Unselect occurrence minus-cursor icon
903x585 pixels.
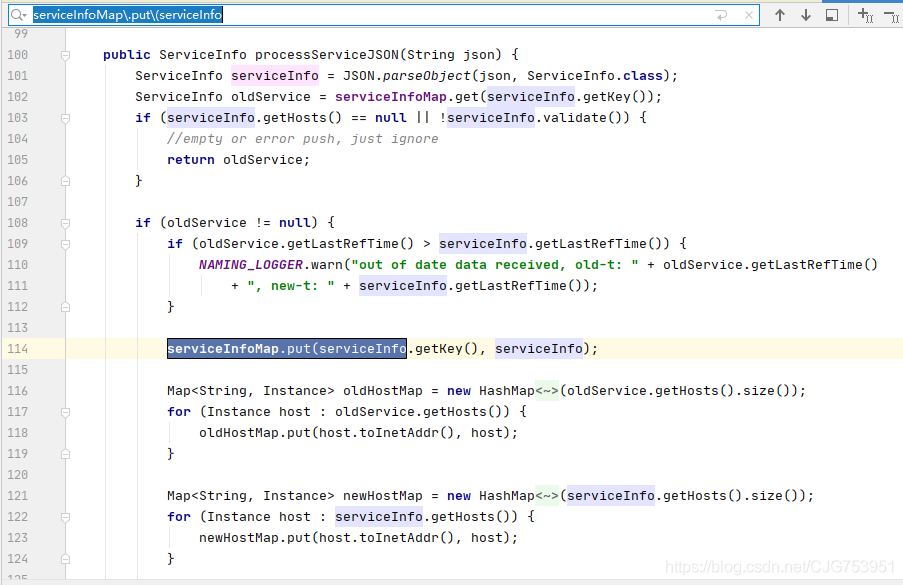(x=891, y=15)
